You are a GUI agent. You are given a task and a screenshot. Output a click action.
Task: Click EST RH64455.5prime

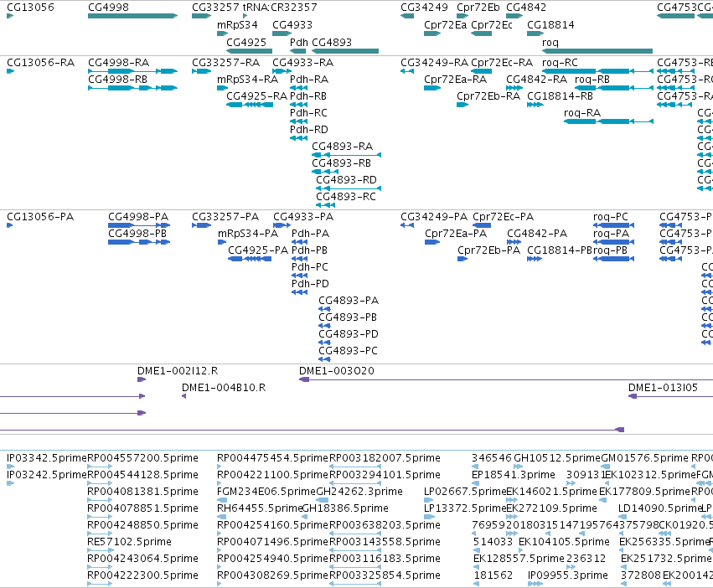(x=260, y=508)
